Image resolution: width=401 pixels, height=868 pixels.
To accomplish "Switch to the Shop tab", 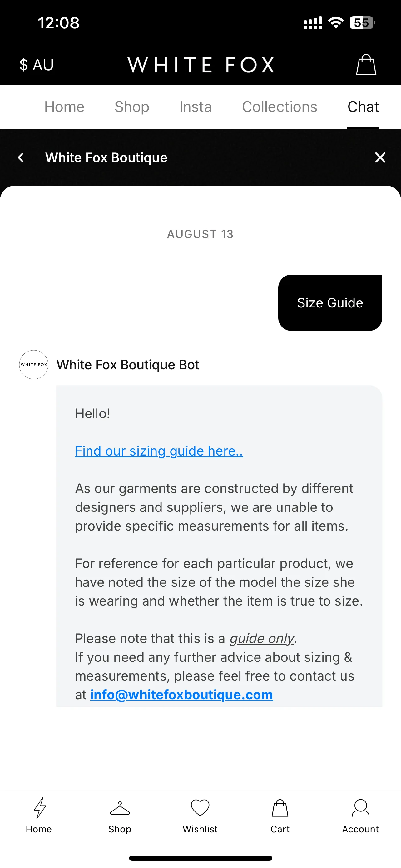I will point(132,107).
